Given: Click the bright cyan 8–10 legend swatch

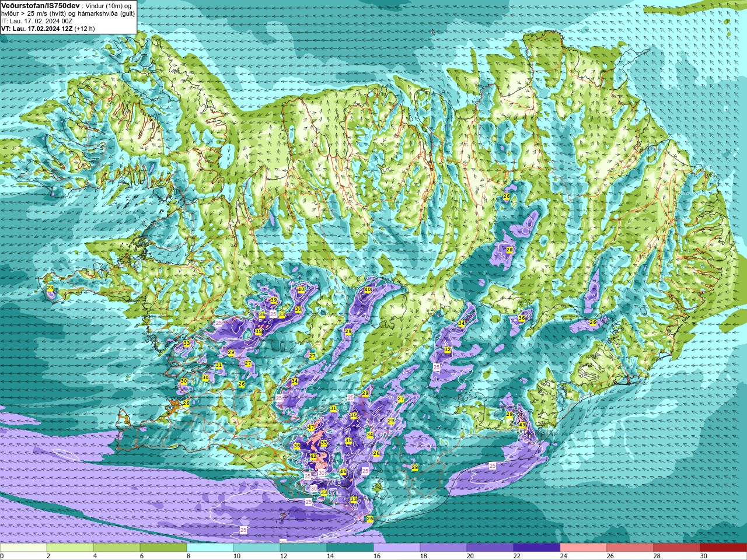Looking at the screenshot, I should click(210, 548).
